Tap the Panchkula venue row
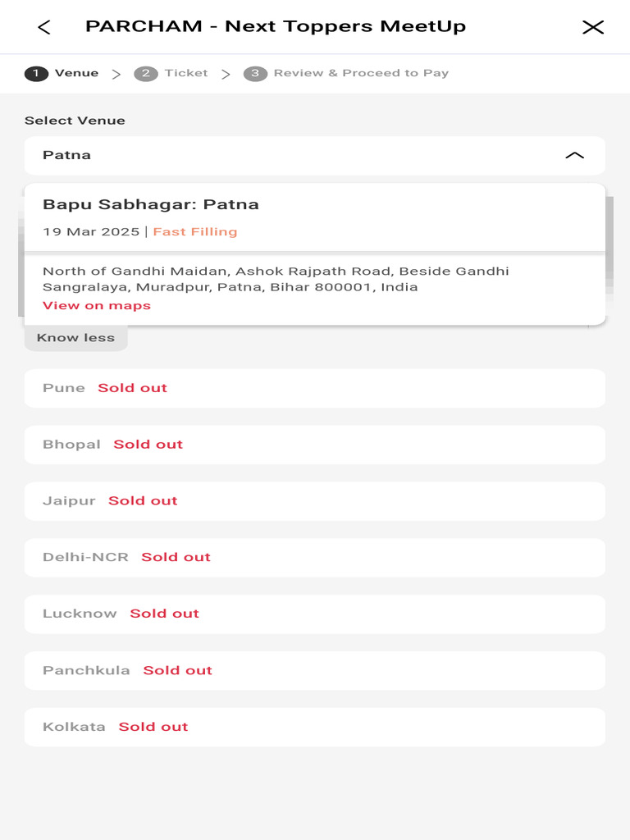Image resolution: width=630 pixels, height=840 pixels. click(x=315, y=670)
